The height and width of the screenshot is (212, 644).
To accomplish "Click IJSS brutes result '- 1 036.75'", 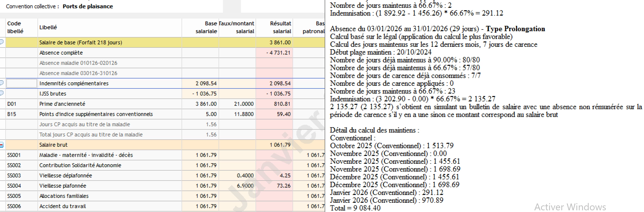I will [x=278, y=94].
